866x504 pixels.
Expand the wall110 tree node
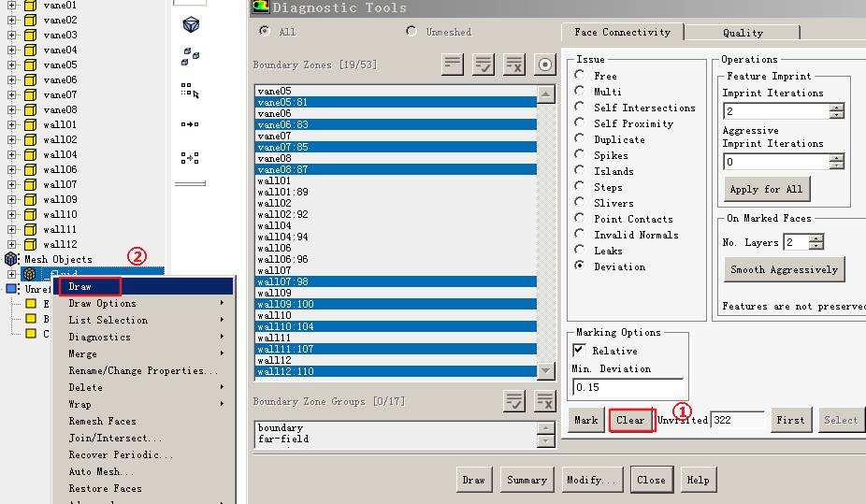(11, 214)
